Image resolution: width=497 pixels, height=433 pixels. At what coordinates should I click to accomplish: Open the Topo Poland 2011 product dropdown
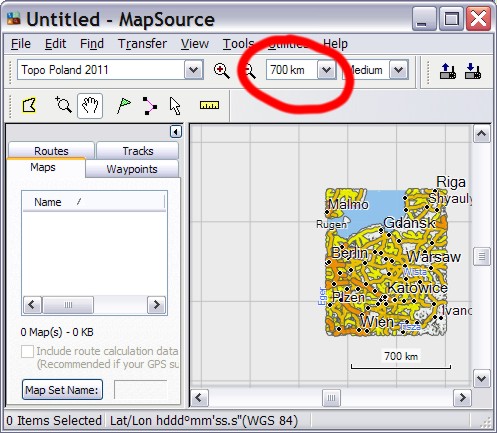(194, 70)
